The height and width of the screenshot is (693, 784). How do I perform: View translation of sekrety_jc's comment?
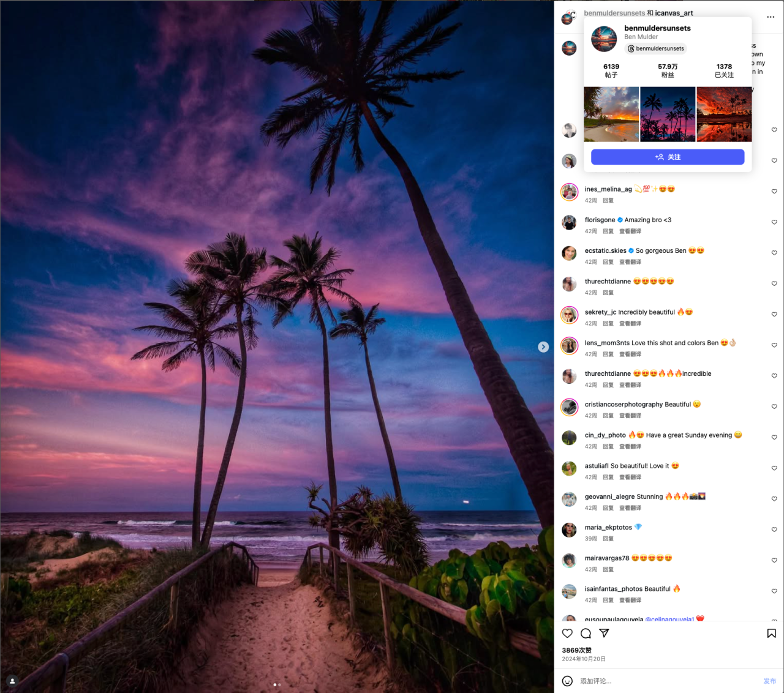630,324
